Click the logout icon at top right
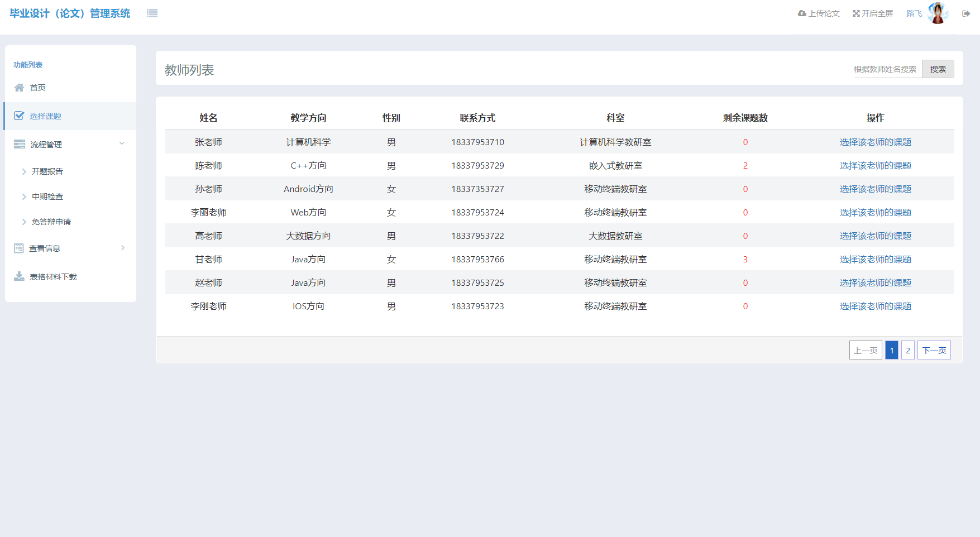 [x=966, y=13]
